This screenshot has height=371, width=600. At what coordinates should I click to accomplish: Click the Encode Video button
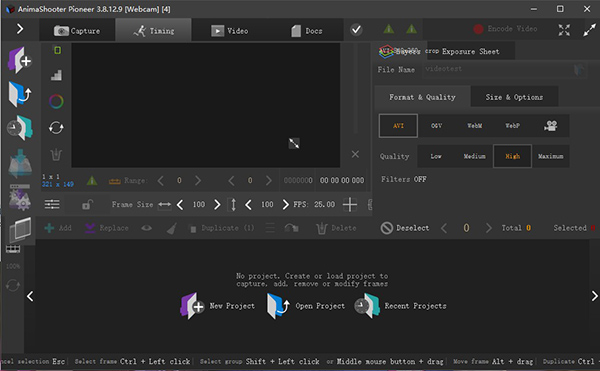[505, 29]
